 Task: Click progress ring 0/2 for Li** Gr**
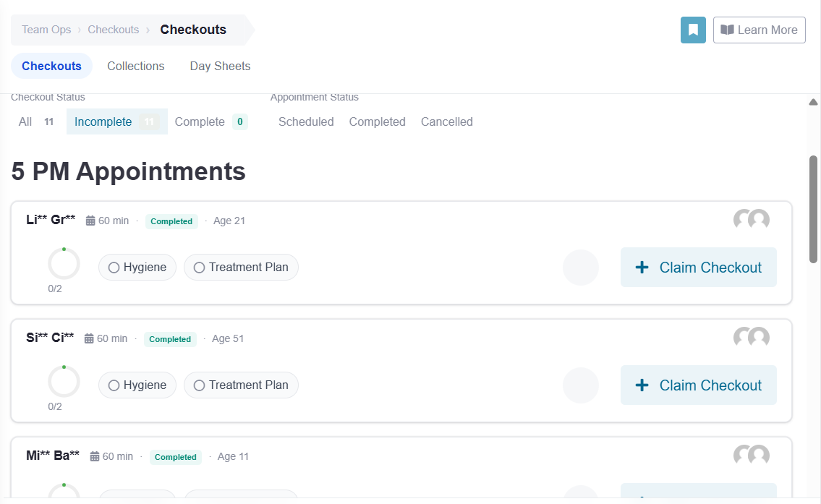click(64, 264)
